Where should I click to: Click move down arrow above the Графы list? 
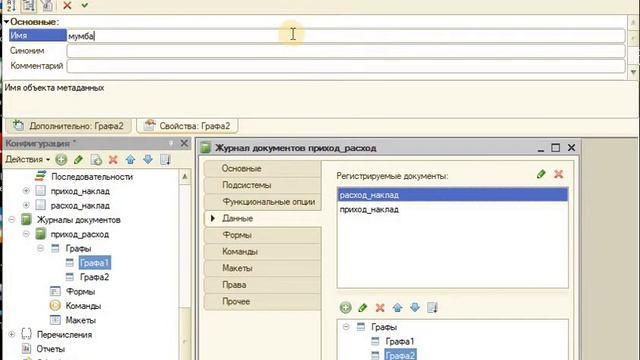[x=415, y=307]
